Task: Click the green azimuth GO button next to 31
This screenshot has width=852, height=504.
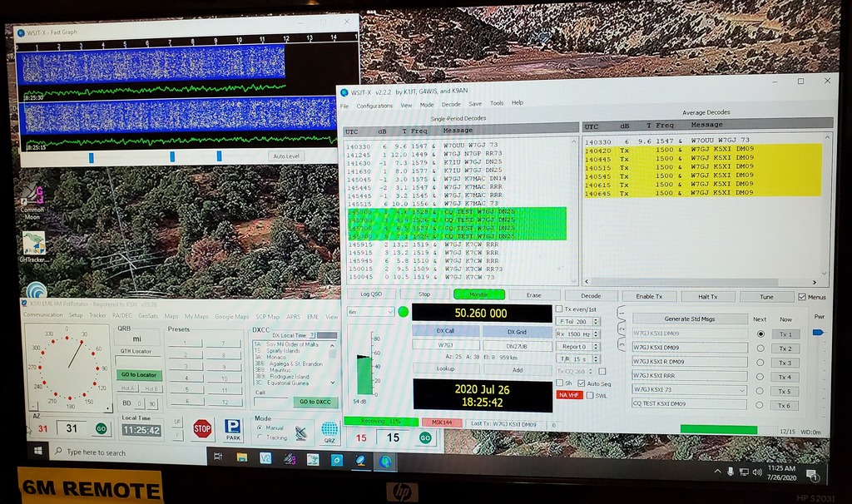Action: (101, 428)
